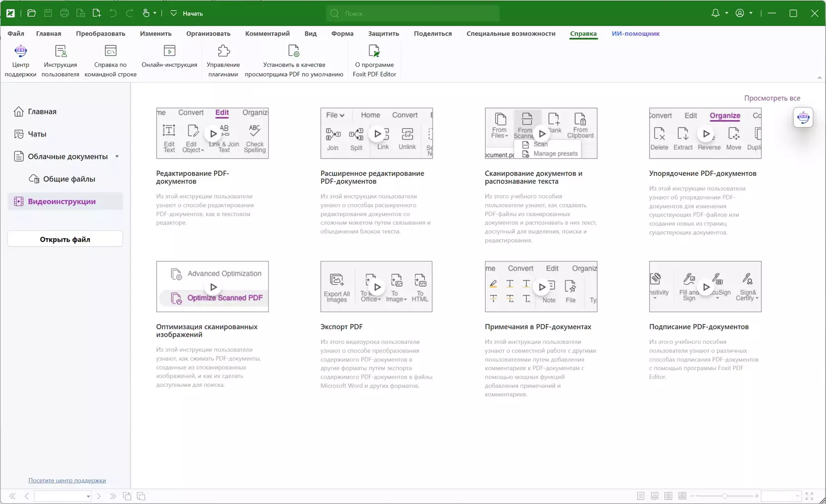Click the floating AI assistant robot icon
Image resolution: width=826 pixels, height=504 pixels.
803,118
